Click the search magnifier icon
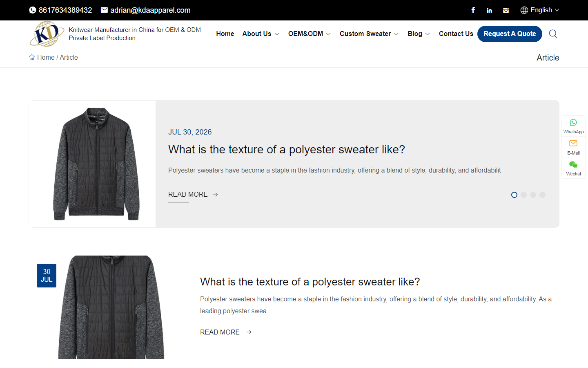Screen dimensions: 588x368 pyautogui.click(x=553, y=34)
